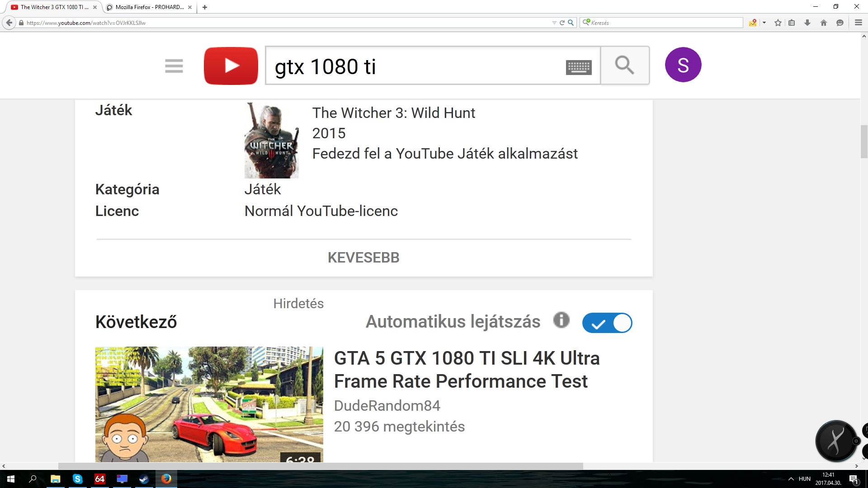Open the virtual keyboard in search box

[579, 67]
